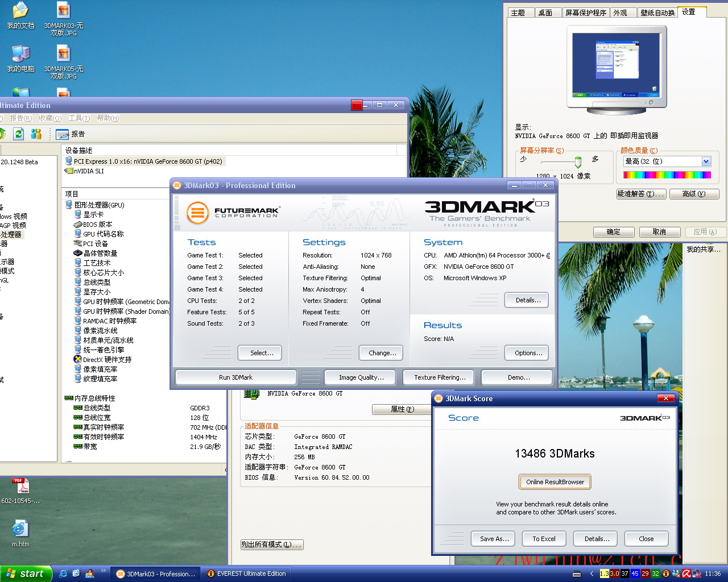Select the DirectX 硬件支持 tree item
This screenshot has width=728, height=582.
[x=107, y=360]
